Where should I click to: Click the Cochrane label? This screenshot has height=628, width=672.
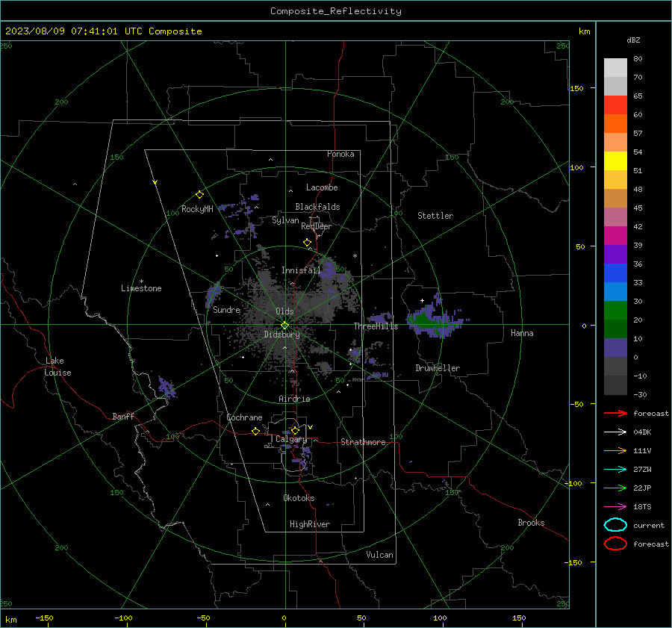click(244, 417)
